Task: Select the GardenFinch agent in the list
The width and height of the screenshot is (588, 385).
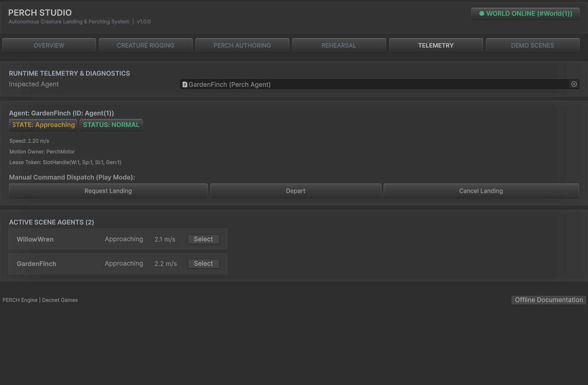Action: [204, 264]
